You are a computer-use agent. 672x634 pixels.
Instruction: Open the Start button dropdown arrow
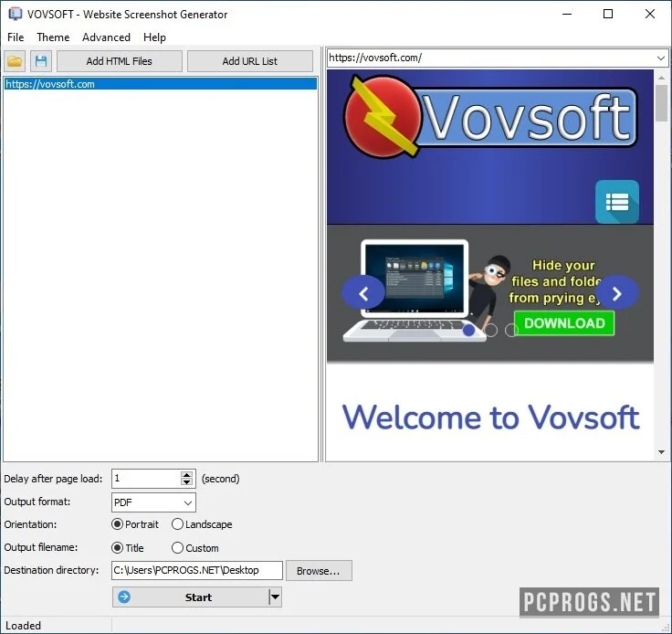tap(275, 597)
